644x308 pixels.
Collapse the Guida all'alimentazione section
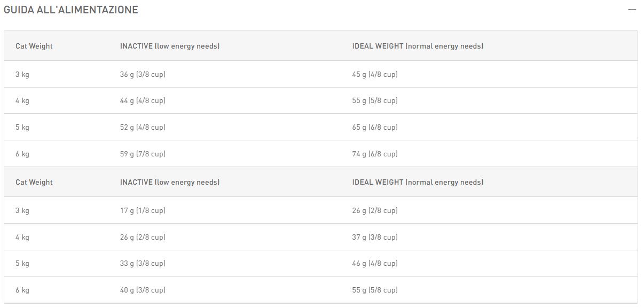click(x=632, y=10)
